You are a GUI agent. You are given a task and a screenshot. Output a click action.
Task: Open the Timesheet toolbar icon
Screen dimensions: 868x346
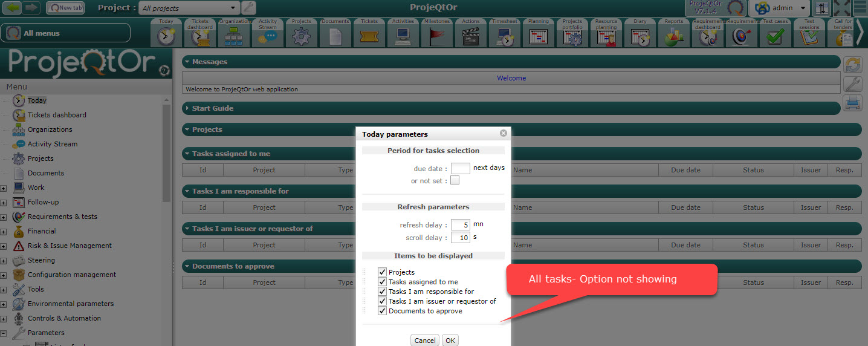(x=504, y=36)
